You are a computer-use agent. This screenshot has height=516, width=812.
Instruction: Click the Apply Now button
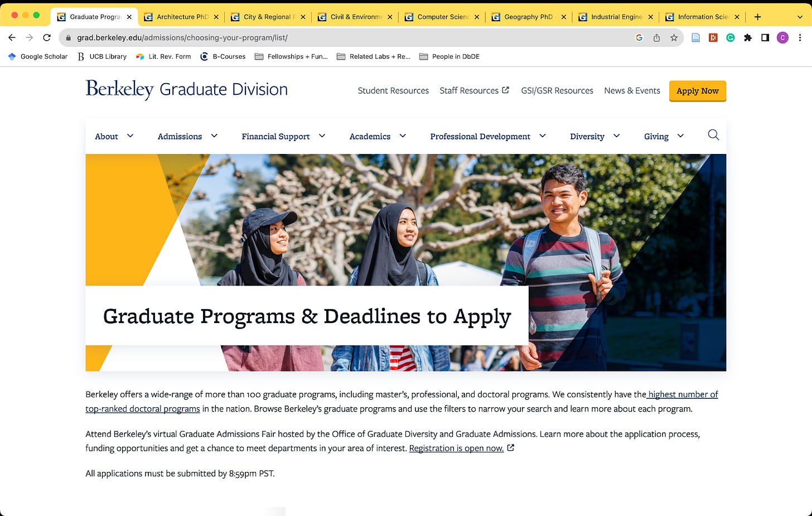pyautogui.click(x=698, y=91)
